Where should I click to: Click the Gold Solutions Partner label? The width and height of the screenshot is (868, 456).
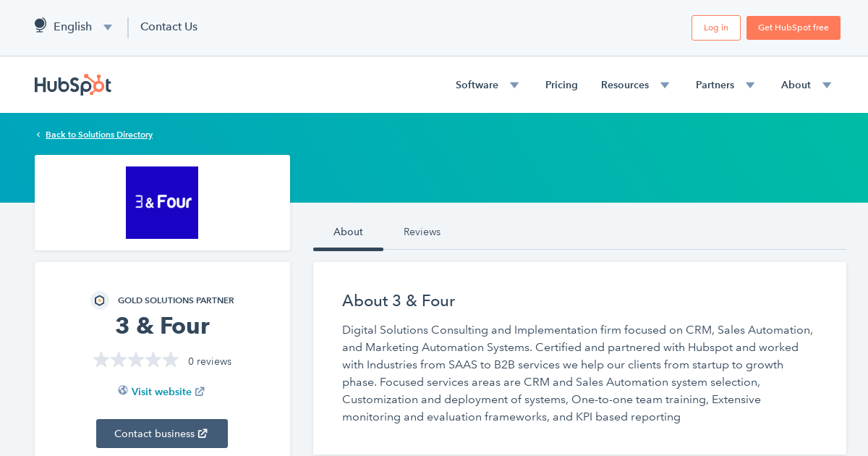coord(176,300)
